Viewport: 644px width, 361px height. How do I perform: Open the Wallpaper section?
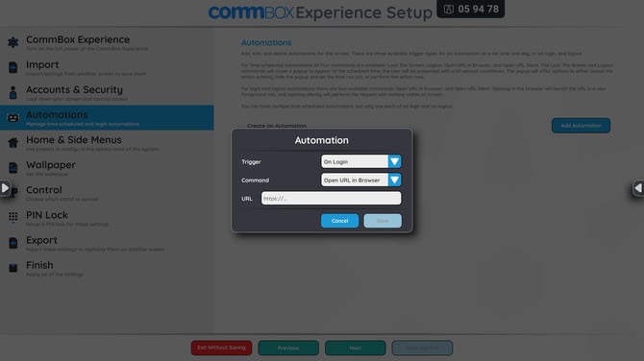pyautogui.click(x=107, y=168)
